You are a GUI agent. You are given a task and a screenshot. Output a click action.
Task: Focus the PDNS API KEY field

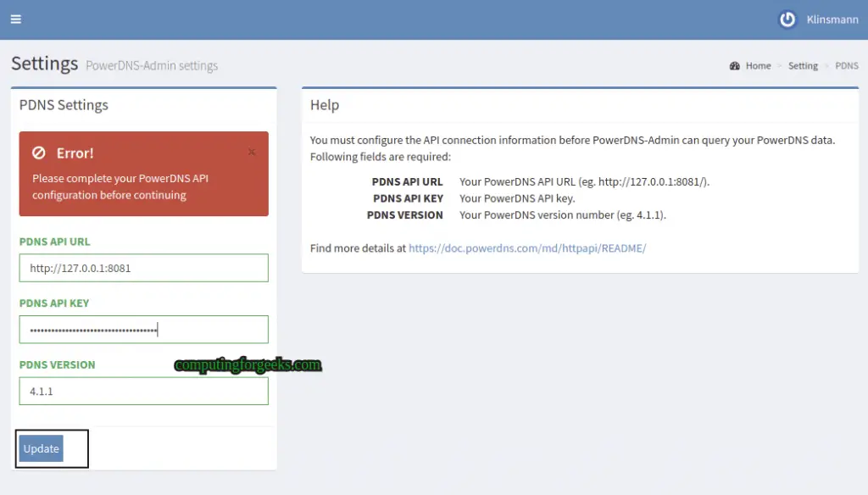click(144, 330)
